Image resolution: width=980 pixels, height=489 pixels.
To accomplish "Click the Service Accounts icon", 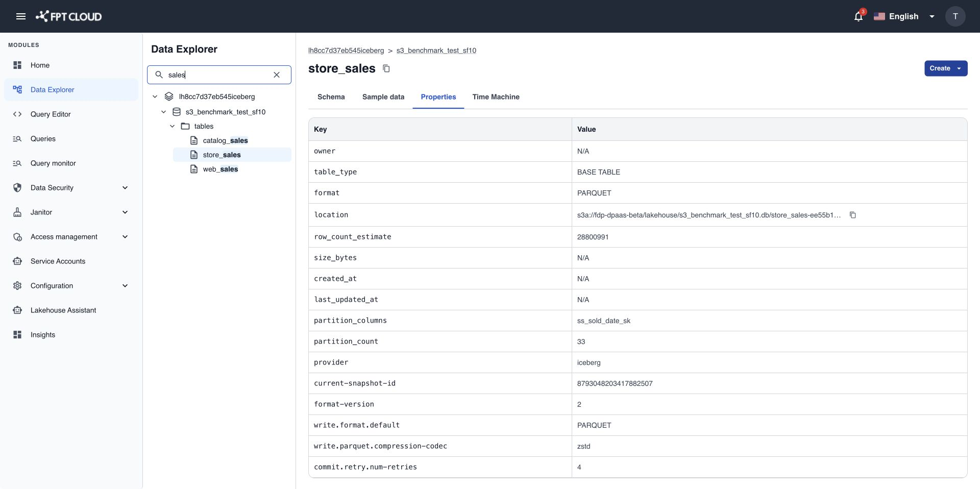I will (17, 261).
